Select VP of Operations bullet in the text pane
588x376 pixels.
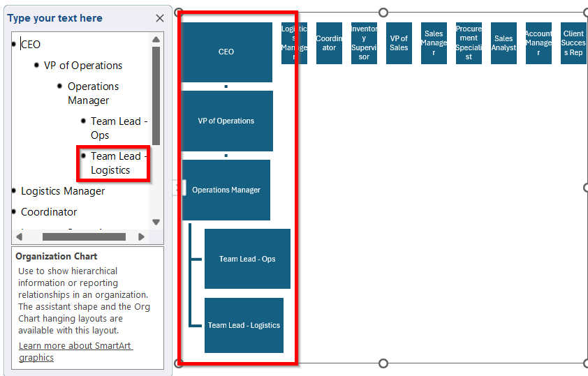click(83, 66)
